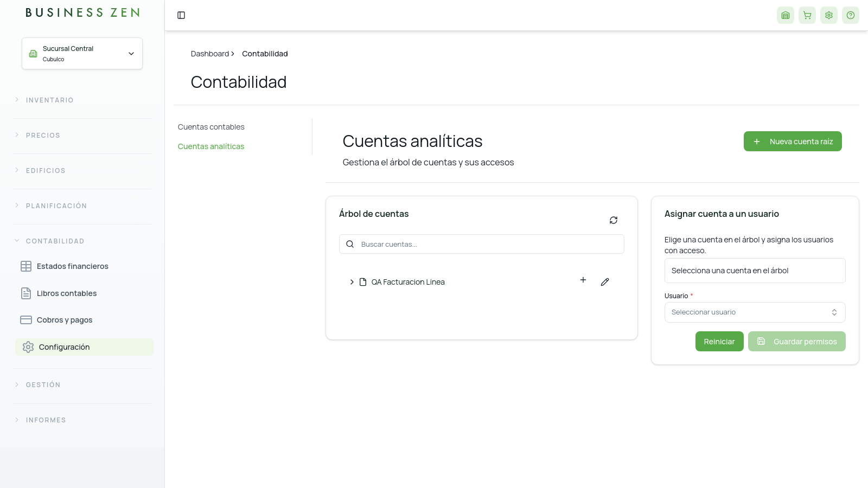Screen dimensions: 868x488
Task: Add child account to QA Facturacion Linea
Action: pos(583,280)
